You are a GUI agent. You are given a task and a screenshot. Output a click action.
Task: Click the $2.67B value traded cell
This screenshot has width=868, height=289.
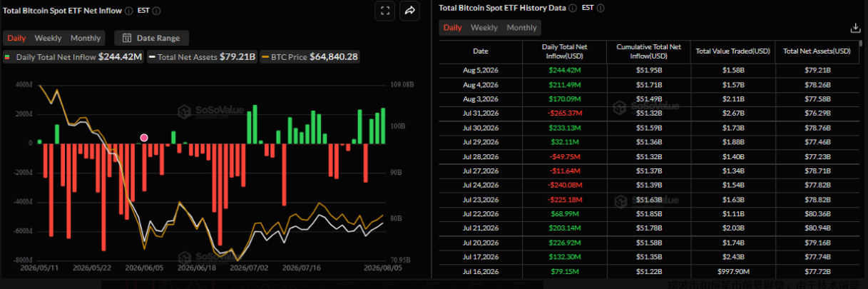[733, 113]
